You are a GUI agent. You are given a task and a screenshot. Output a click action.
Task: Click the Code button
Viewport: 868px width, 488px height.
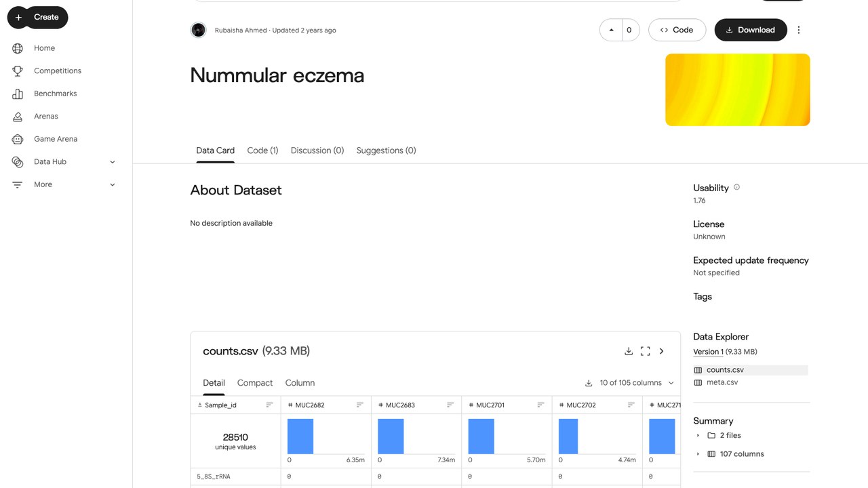click(x=677, y=30)
